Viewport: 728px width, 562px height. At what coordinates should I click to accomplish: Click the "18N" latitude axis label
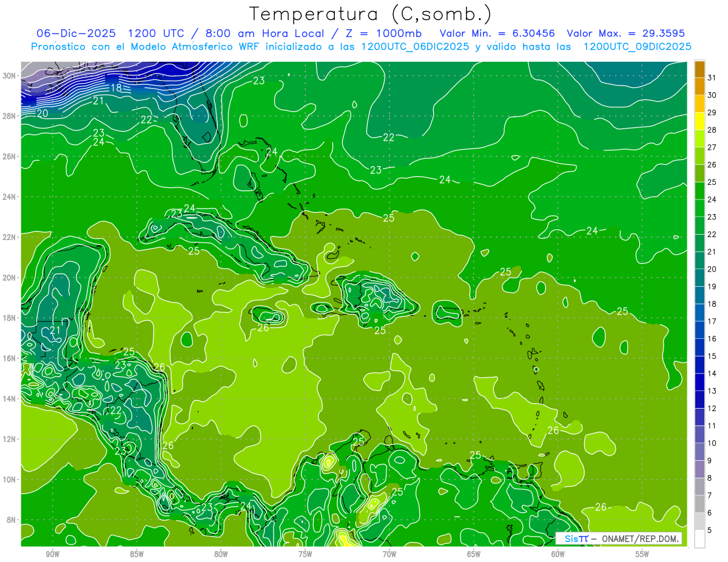point(10,318)
